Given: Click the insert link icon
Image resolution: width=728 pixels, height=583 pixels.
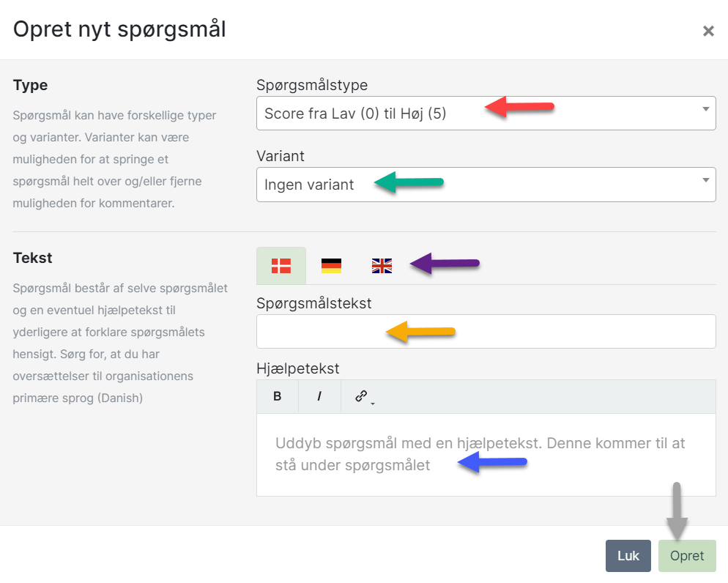Looking at the screenshot, I should (x=361, y=396).
